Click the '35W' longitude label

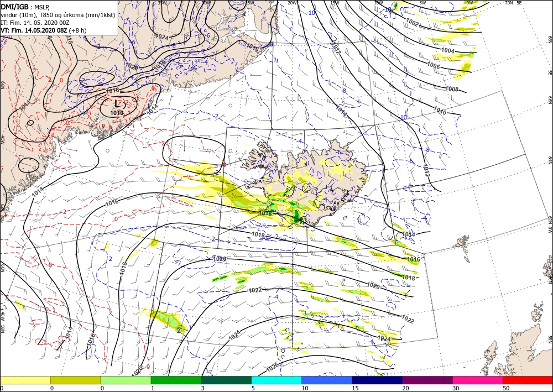162,3
